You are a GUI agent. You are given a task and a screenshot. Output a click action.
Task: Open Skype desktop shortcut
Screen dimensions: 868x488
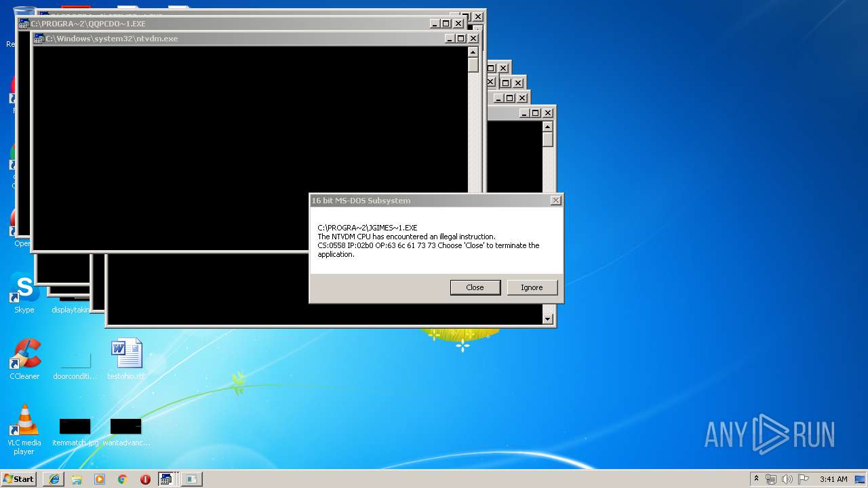tap(24, 293)
